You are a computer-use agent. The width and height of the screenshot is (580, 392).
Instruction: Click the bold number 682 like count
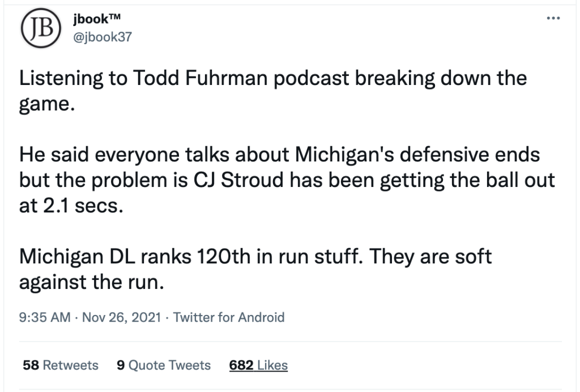pyautogui.click(x=241, y=365)
